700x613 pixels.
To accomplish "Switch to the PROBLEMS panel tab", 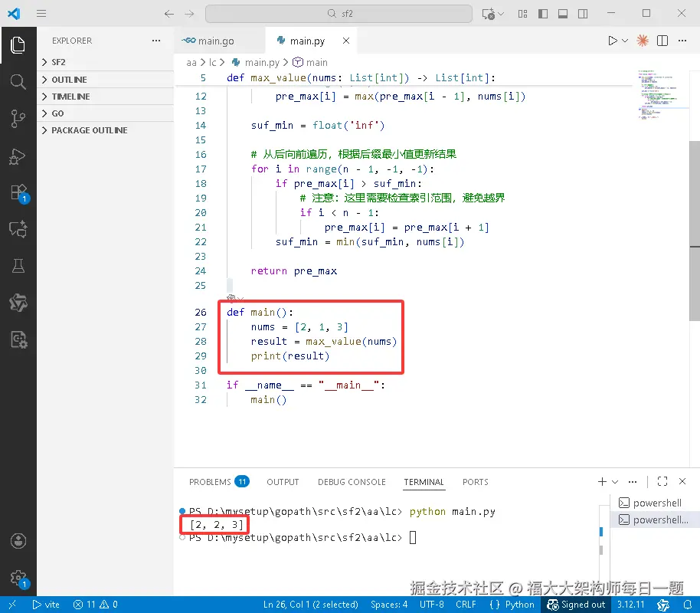I will (x=219, y=482).
